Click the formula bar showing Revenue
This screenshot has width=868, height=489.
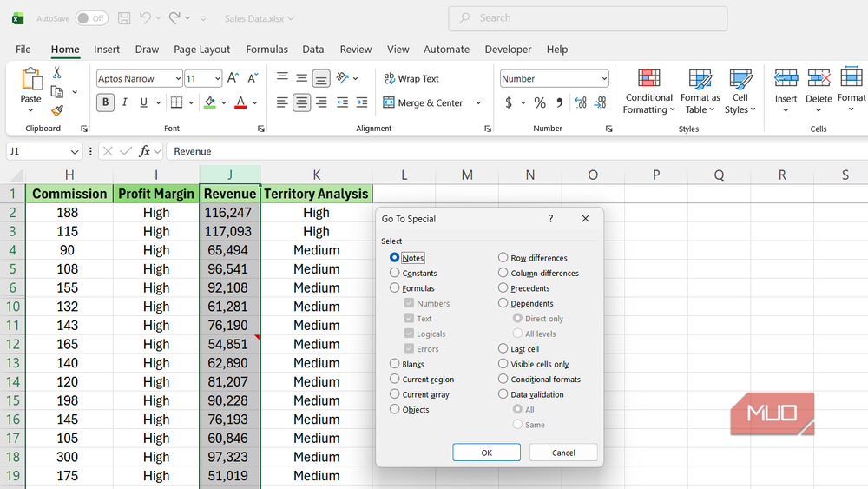[517, 151]
